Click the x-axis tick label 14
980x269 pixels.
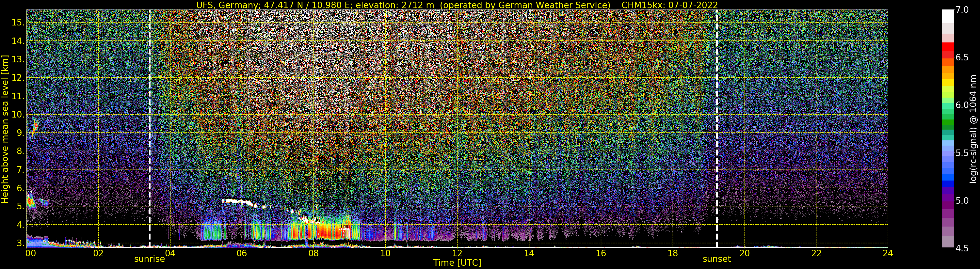(529, 253)
